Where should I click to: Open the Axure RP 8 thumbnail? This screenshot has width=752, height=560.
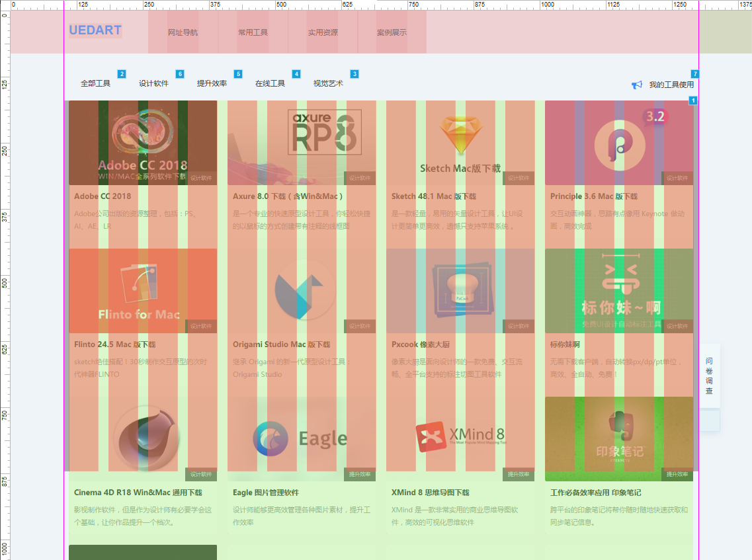[302, 142]
